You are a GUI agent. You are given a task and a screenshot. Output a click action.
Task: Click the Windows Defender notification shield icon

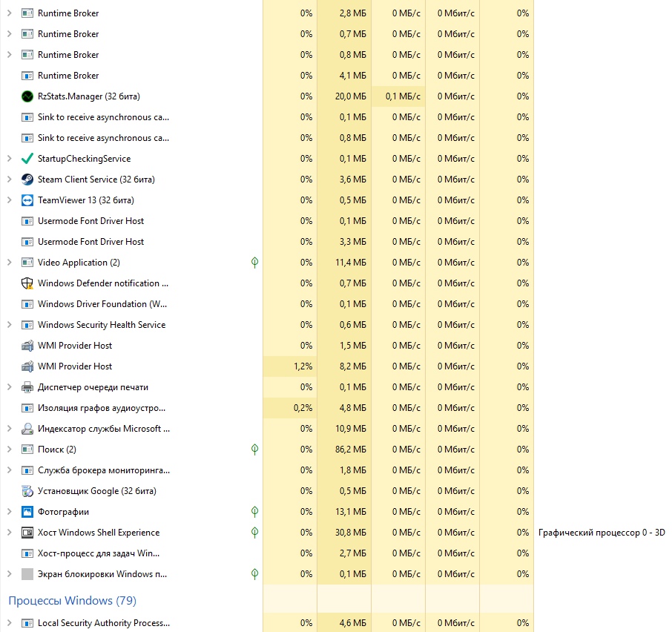[x=27, y=283]
